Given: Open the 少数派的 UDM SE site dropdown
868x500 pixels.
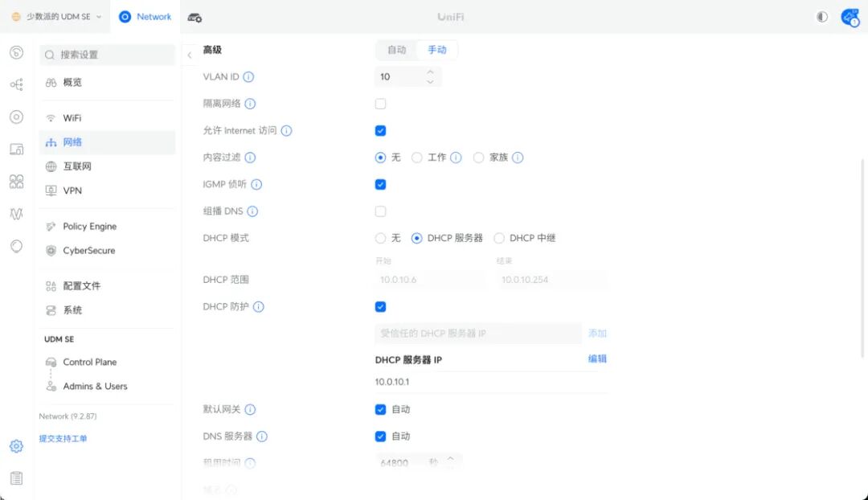Looking at the screenshot, I should pos(56,17).
